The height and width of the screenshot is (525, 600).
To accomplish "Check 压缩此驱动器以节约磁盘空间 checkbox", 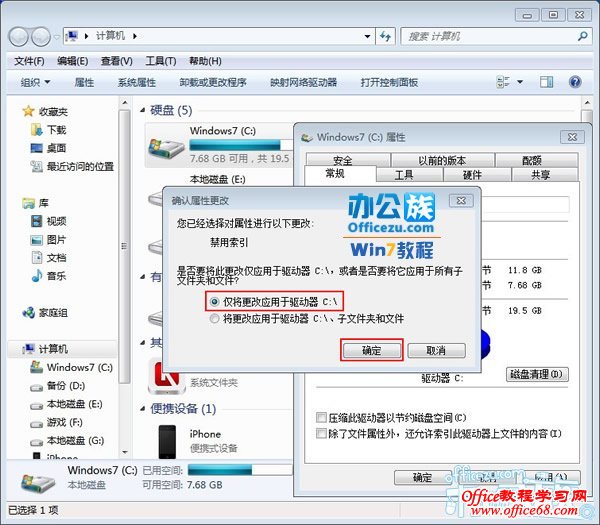I will [x=321, y=417].
